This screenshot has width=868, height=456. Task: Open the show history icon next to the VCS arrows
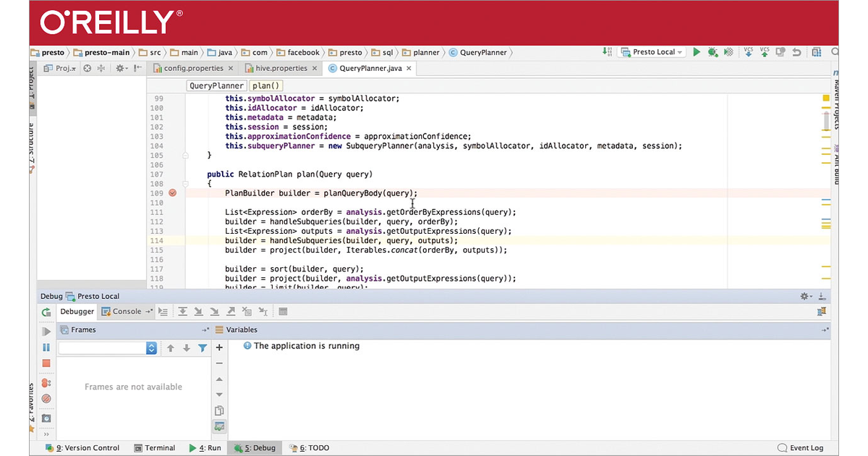tap(780, 52)
